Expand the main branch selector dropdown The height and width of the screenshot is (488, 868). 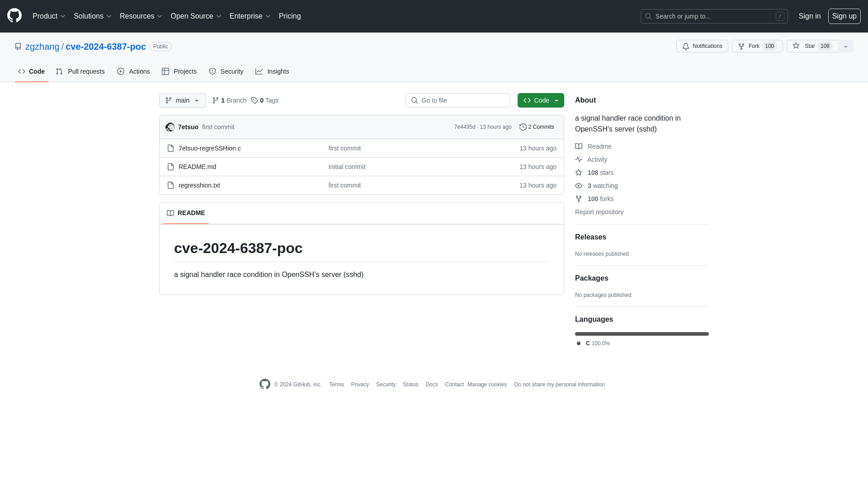coord(182,100)
